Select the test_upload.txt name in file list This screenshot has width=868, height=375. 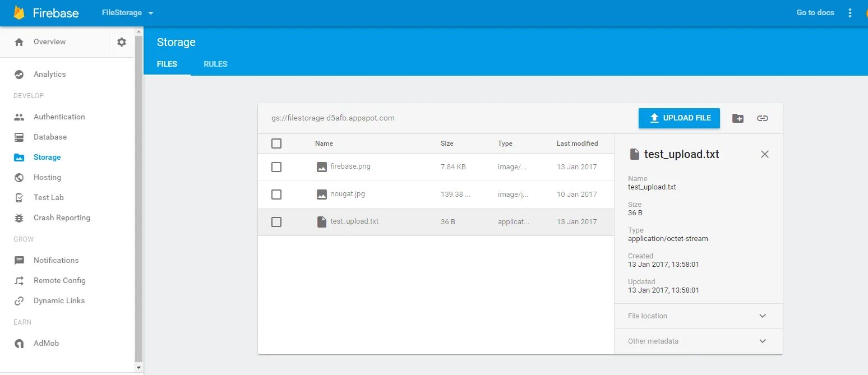coord(354,221)
